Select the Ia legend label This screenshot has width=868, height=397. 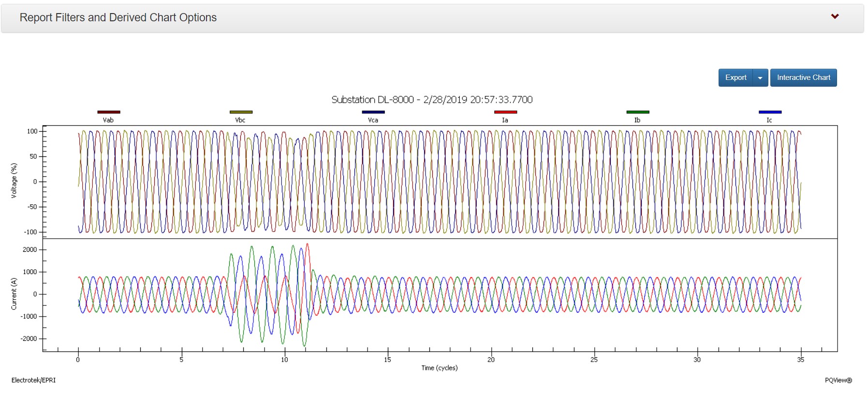click(x=505, y=120)
